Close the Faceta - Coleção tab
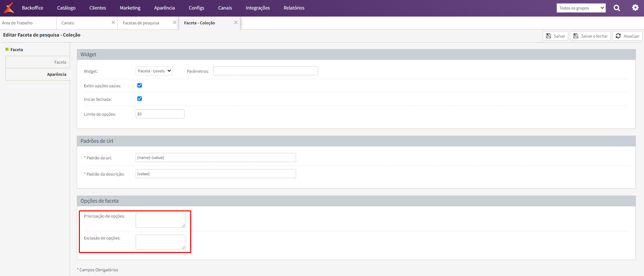This screenshot has height=276, width=644. pos(236,22)
